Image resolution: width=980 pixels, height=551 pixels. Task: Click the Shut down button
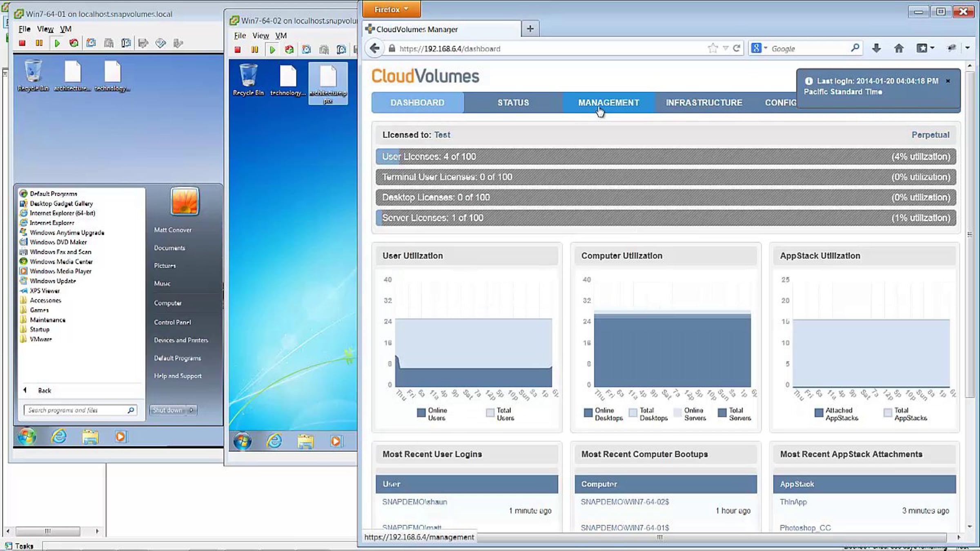[x=168, y=410]
